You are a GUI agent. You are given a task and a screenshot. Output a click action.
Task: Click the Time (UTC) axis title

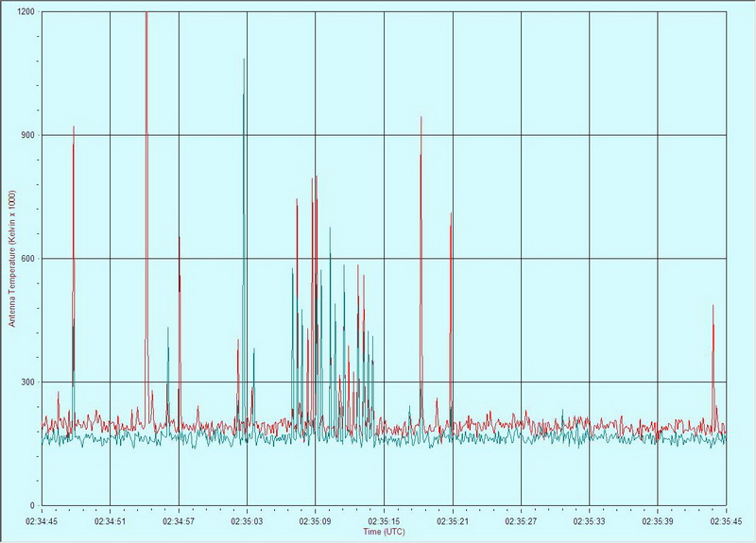tap(384, 532)
